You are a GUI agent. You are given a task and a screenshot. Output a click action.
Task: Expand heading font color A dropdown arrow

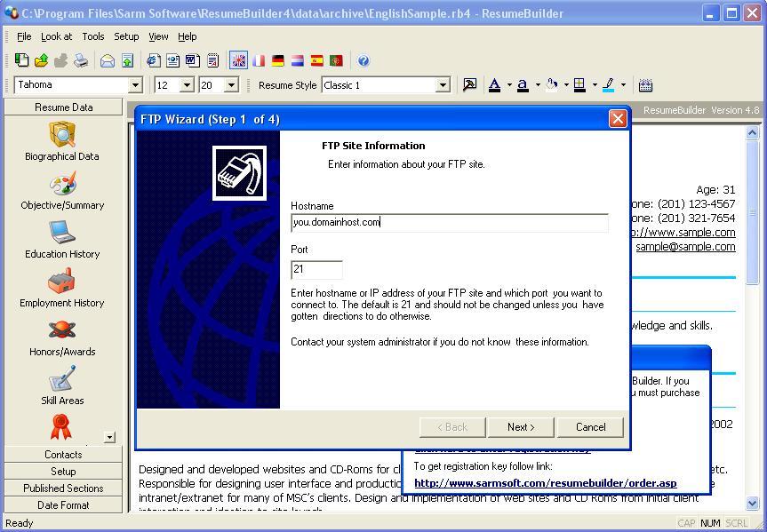509,85
